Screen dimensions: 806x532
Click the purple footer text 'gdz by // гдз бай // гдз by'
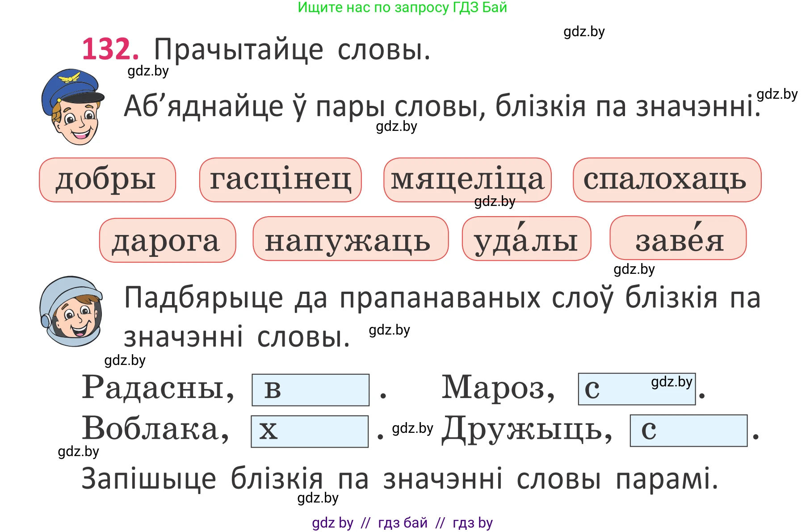[402, 523]
